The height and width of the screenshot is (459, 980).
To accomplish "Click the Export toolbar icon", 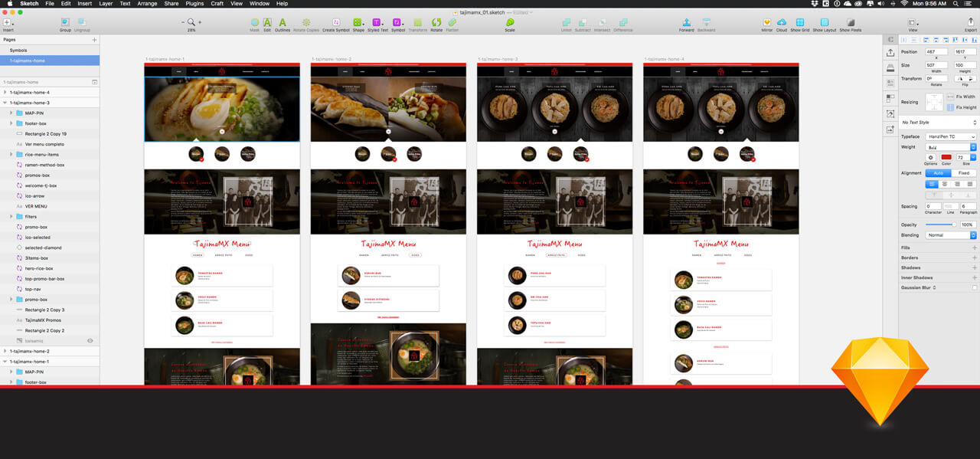I will point(971,23).
